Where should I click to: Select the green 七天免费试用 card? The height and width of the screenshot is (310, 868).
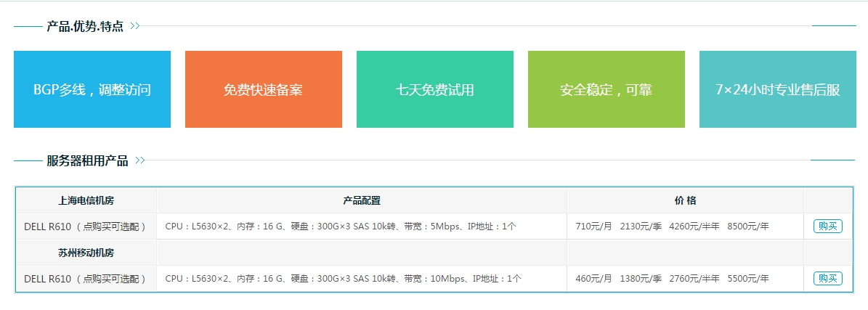[435, 89]
